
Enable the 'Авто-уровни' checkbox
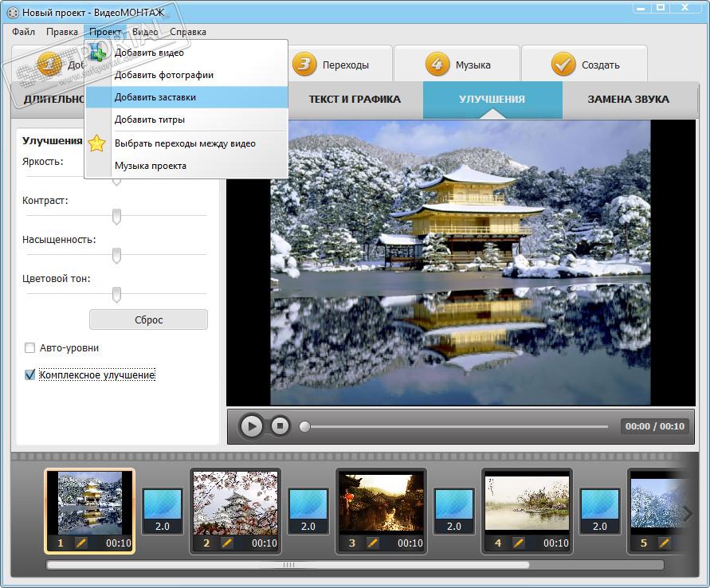(30, 348)
